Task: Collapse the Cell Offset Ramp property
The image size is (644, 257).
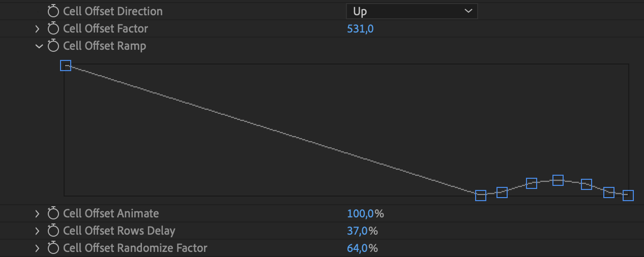Action: pos(39,46)
